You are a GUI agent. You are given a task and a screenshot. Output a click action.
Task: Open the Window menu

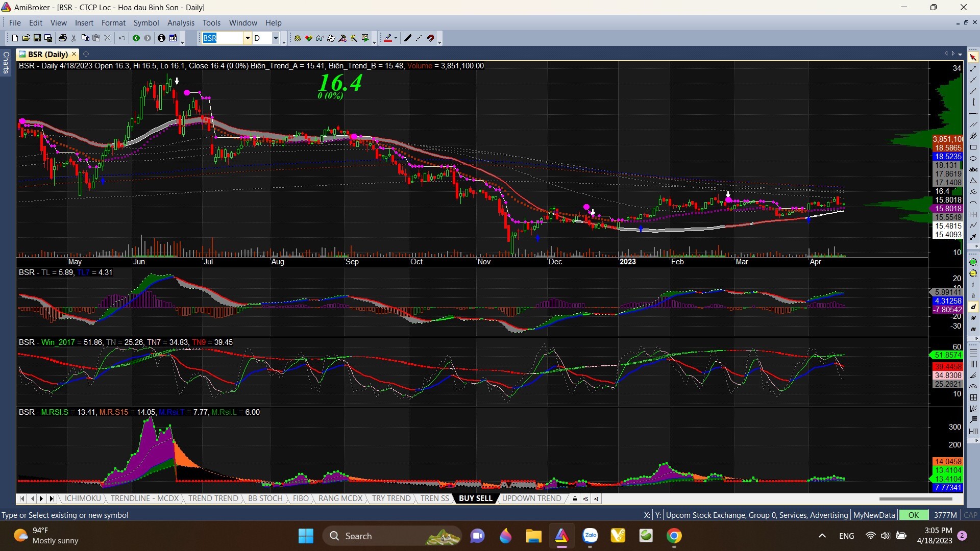(x=243, y=23)
